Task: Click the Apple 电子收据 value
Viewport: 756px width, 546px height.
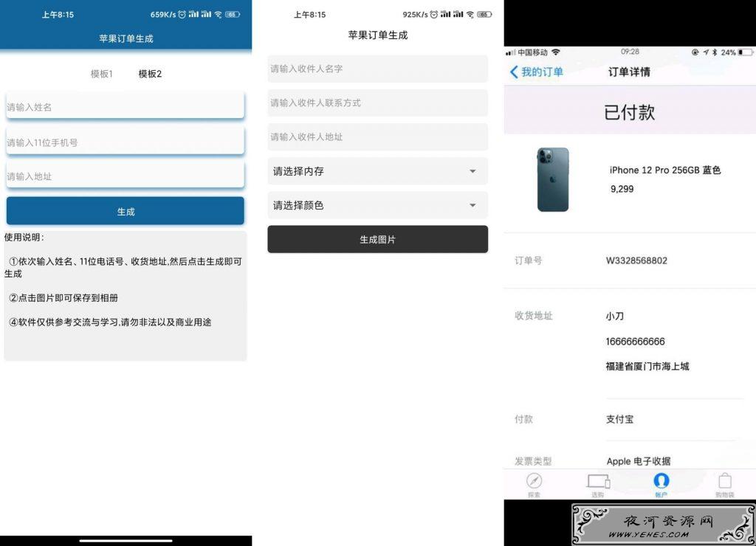Action: click(x=639, y=461)
